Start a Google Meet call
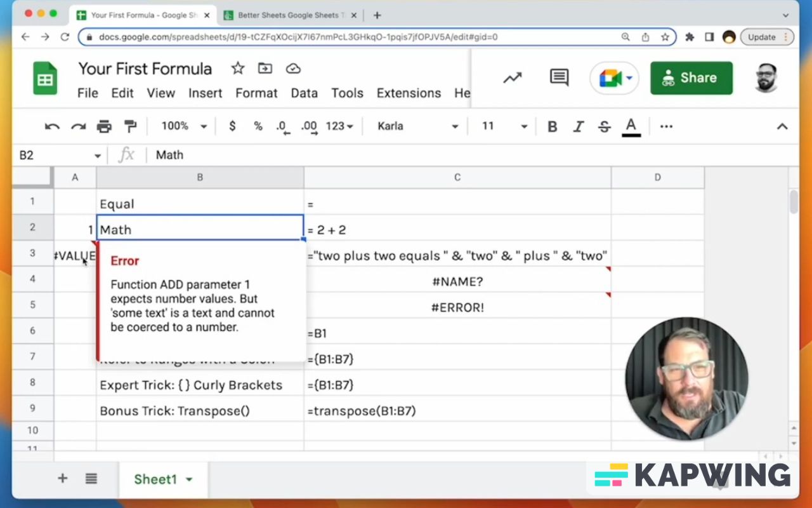The height and width of the screenshot is (508, 812). tap(610, 78)
